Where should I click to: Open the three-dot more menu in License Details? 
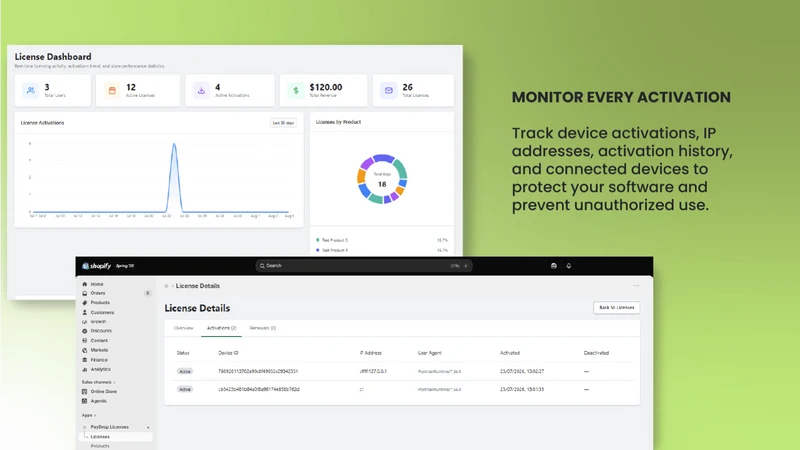[x=636, y=286]
